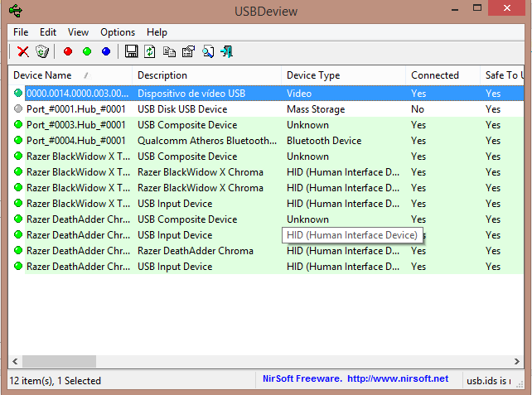The height and width of the screenshot is (395, 532).
Task: Click 'Qualcomm Atheros Bluetooth...' description cell
Action: tap(207, 141)
